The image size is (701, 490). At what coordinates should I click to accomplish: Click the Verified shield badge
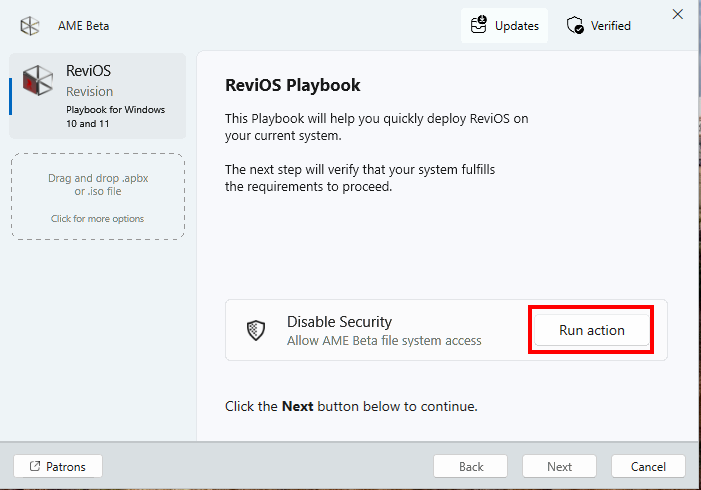click(599, 25)
